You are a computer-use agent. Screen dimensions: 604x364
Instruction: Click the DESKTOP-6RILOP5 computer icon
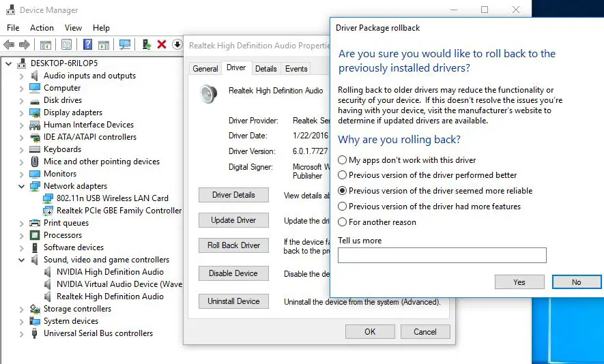[22, 63]
